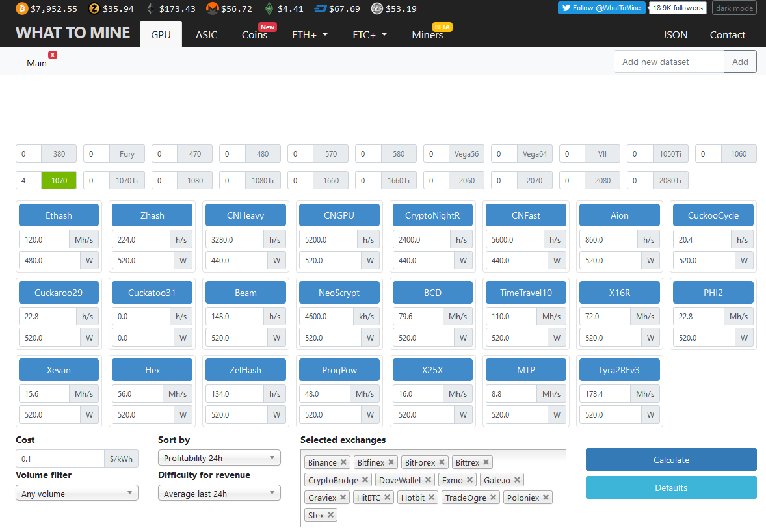766x532 pixels.
Task: Click the Bitcoin price icon
Action: click(x=21, y=8)
